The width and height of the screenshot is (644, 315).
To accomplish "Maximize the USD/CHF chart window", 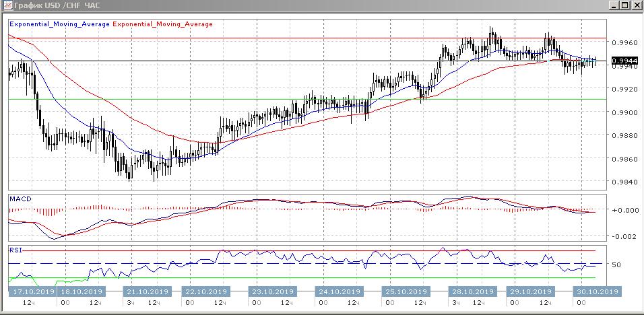I will 625,5.
